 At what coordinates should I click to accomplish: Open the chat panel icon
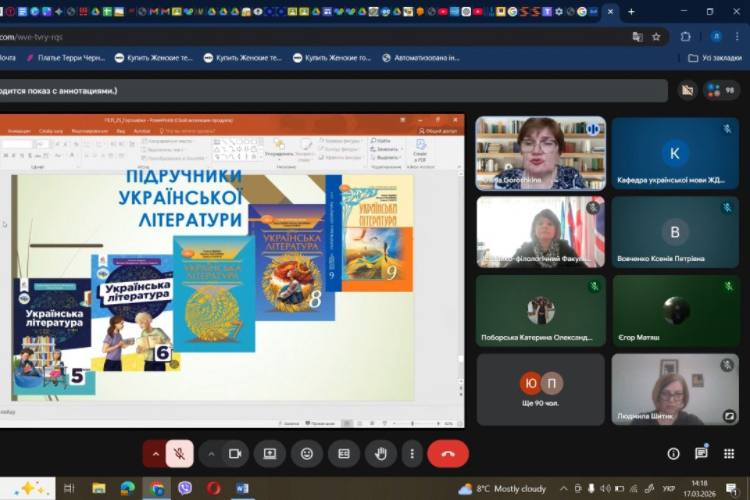click(702, 453)
